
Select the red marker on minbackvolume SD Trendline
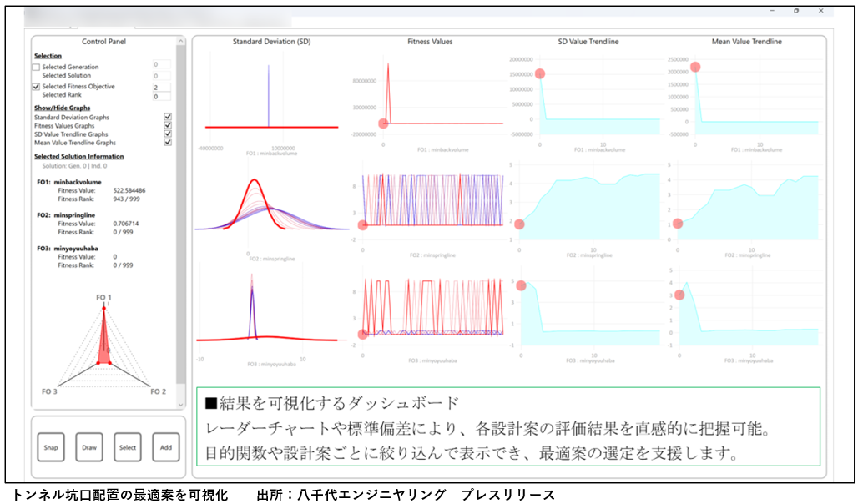click(x=540, y=73)
